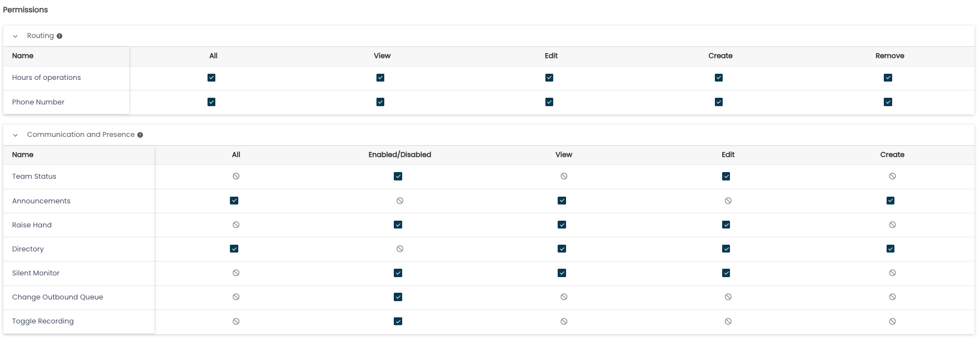Uncheck Remove for Phone Number
The width and height of the screenshot is (980, 338).
888,102
